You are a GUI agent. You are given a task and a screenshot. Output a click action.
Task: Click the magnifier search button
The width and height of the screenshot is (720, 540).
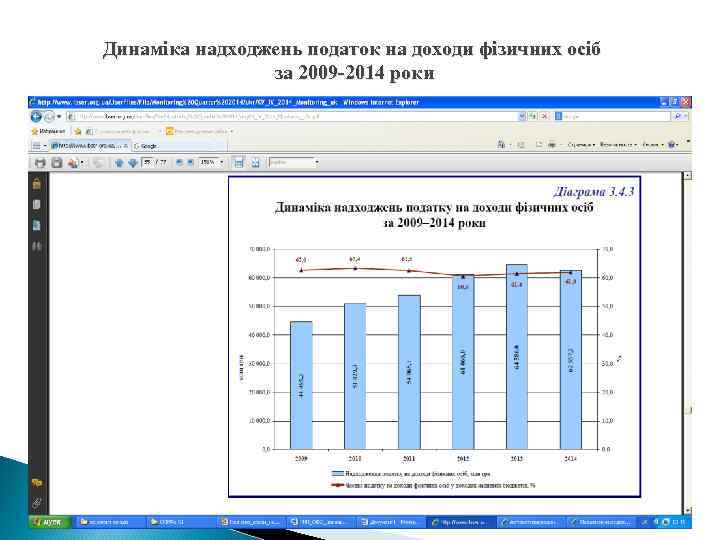click(x=678, y=117)
